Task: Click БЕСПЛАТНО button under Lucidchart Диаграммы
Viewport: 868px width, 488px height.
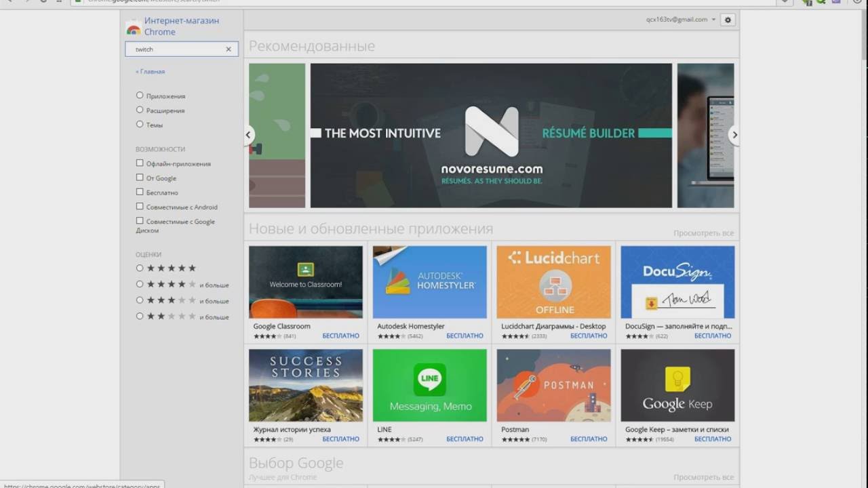Action: tap(589, 336)
